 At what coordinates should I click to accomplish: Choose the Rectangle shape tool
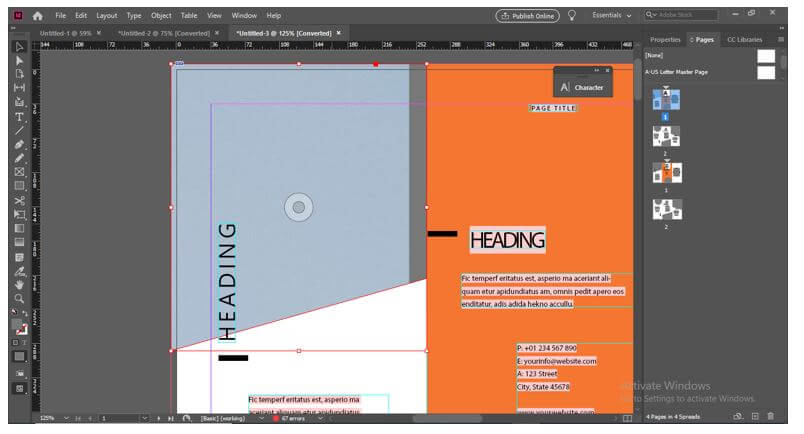[x=19, y=186]
